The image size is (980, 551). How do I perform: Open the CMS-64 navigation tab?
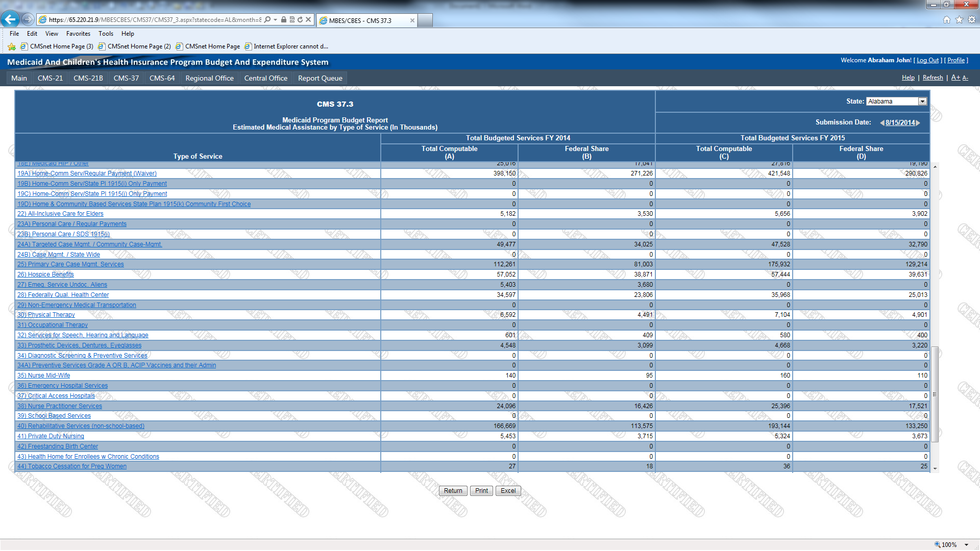tap(162, 78)
